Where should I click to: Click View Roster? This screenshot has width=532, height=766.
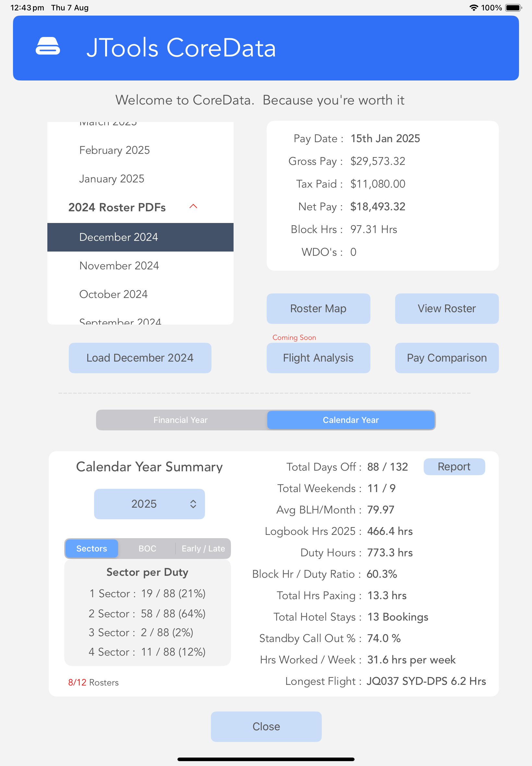pyautogui.click(x=447, y=308)
